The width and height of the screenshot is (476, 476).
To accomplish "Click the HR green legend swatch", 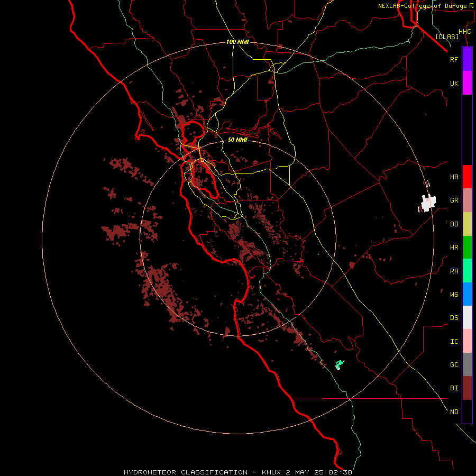I will pos(467,248).
